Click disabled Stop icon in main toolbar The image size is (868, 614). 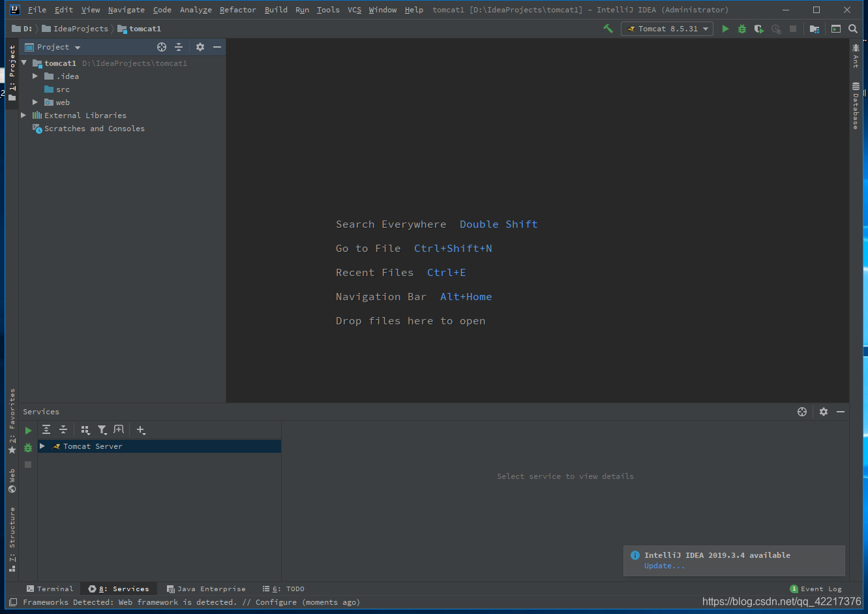pos(793,29)
